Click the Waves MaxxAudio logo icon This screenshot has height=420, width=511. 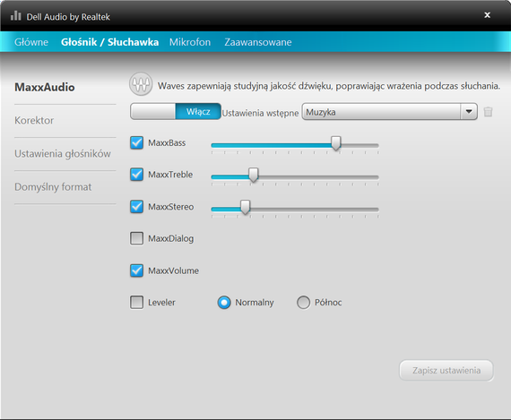click(141, 84)
